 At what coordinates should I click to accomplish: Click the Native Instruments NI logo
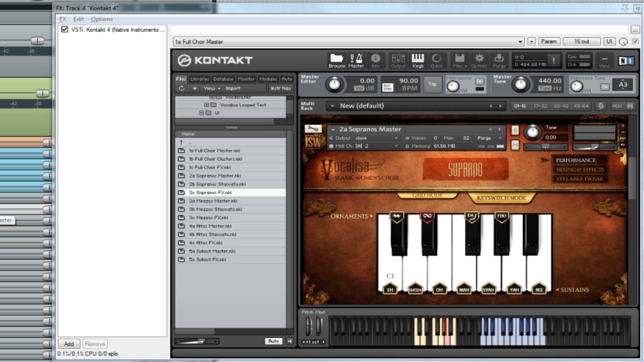coord(626,60)
